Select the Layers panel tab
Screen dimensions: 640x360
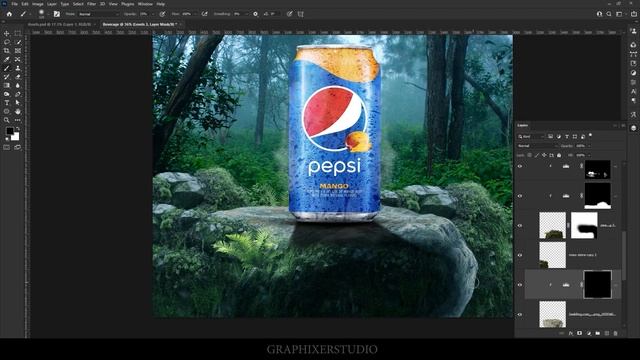(x=522, y=125)
